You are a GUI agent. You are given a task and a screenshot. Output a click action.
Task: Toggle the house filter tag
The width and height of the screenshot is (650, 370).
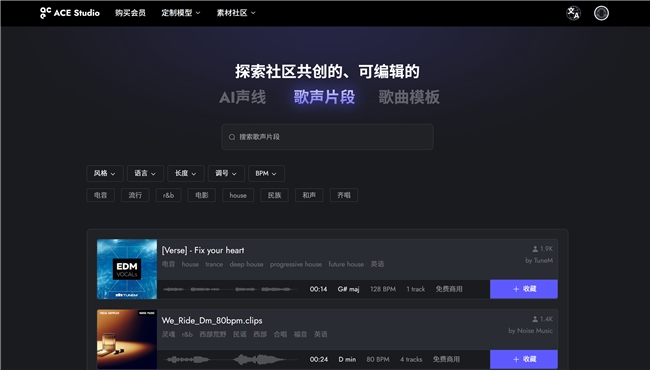tap(238, 195)
